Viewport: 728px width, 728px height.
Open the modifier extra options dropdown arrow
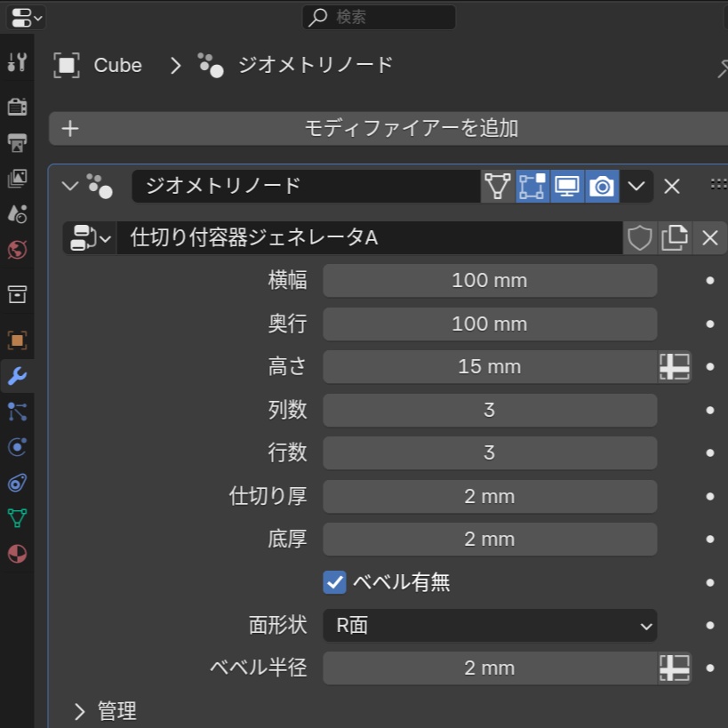[636, 186]
